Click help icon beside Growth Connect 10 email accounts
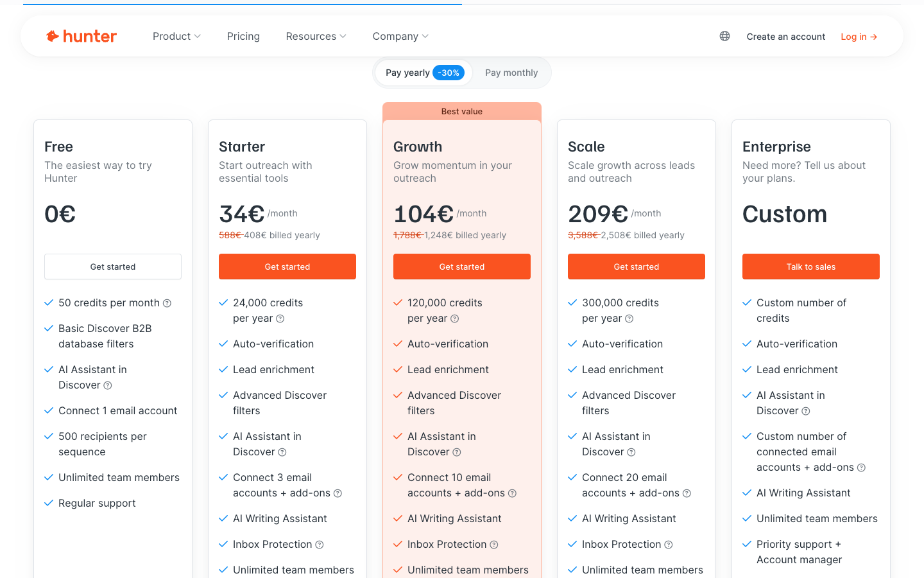924x578 pixels. coord(512,493)
